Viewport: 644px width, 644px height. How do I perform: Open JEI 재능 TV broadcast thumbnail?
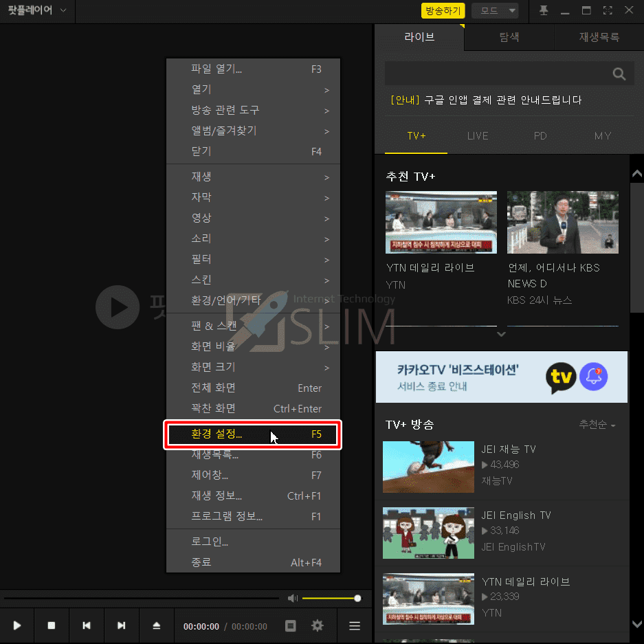(x=428, y=467)
